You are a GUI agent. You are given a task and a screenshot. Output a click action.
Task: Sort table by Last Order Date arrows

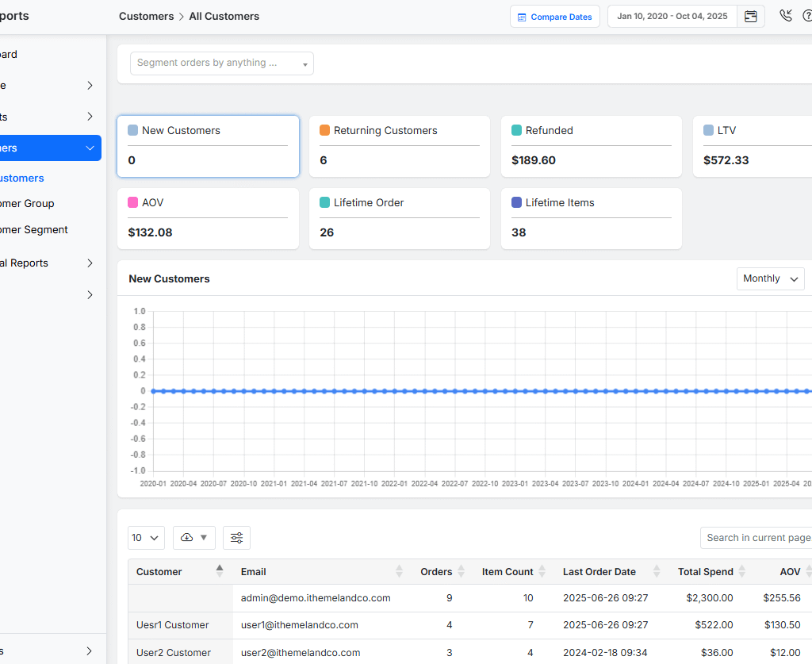pos(656,571)
